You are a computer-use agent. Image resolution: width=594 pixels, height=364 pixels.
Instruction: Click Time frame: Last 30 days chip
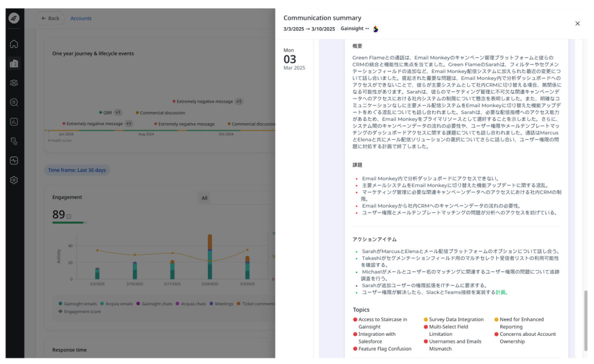77,170
